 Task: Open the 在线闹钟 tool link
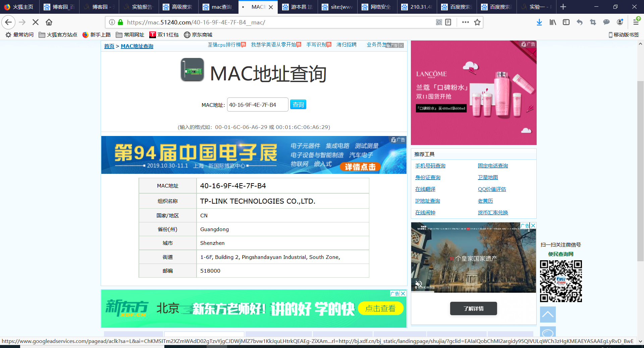425,213
